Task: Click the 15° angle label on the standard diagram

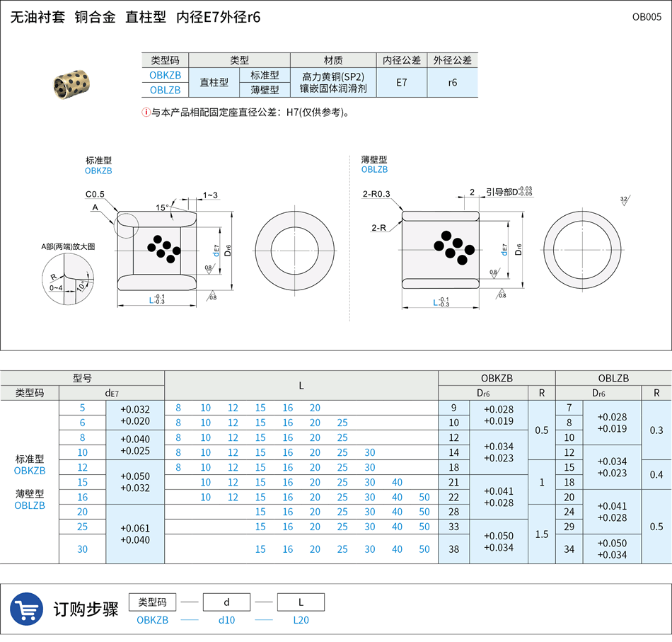Action: click(162, 207)
